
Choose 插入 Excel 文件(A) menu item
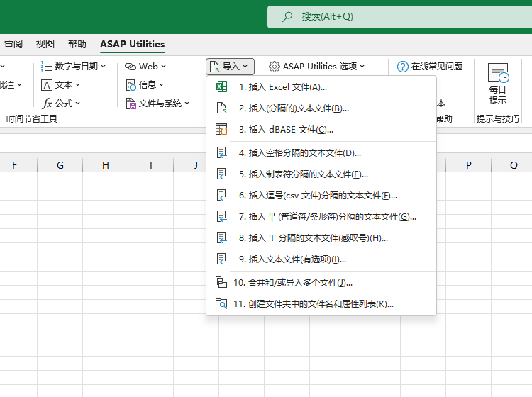(x=321, y=87)
